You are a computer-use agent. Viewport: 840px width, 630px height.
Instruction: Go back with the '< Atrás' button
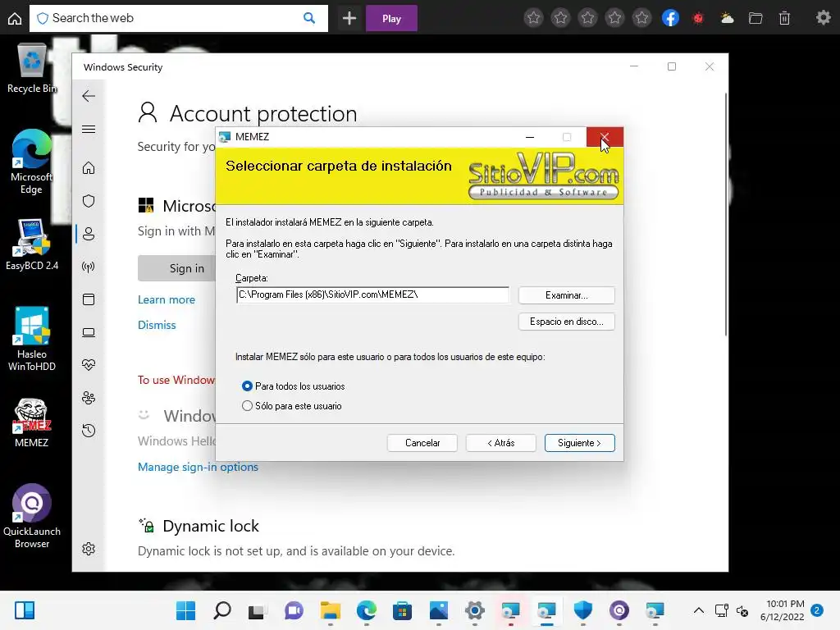coord(501,443)
